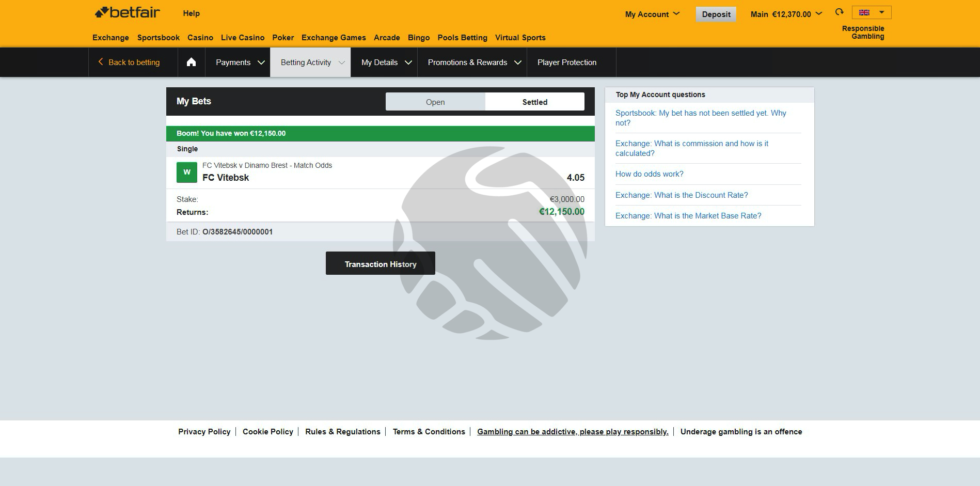Go to the account home icon
Screen dimensions: 980x486
[191, 62]
